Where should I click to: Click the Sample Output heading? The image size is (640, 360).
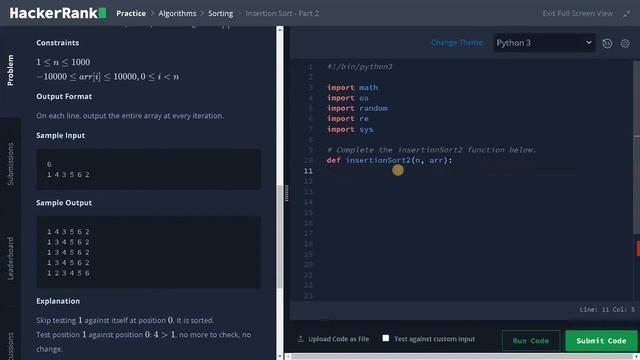tap(64, 202)
